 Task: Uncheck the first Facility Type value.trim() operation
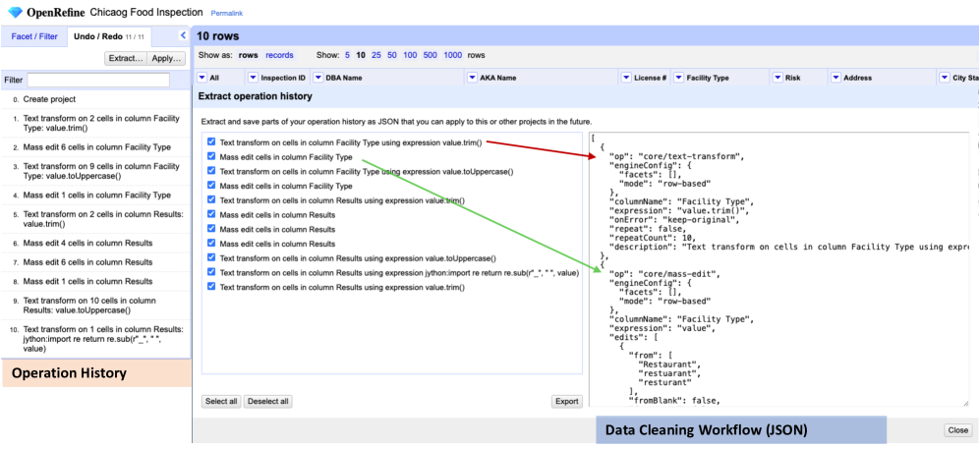tap(210, 142)
